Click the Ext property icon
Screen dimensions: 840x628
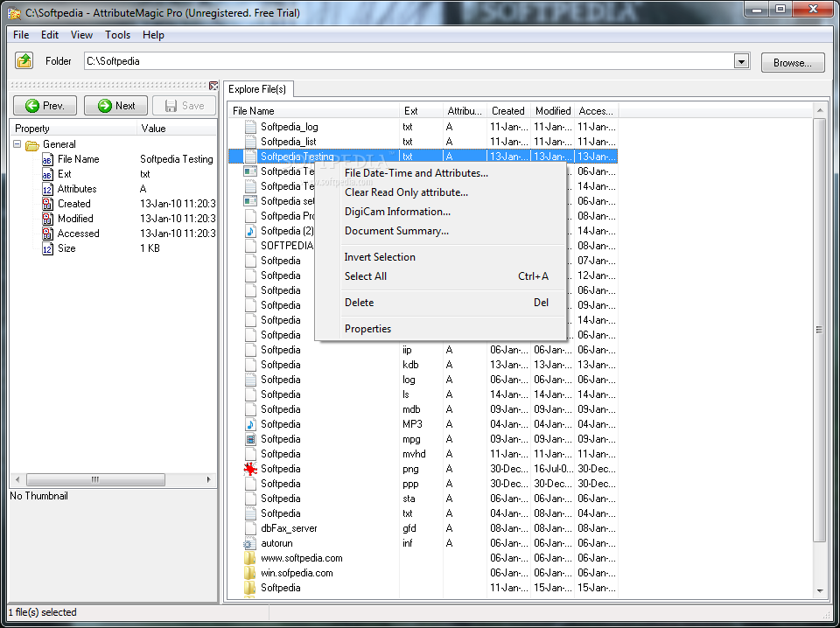[47, 175]
